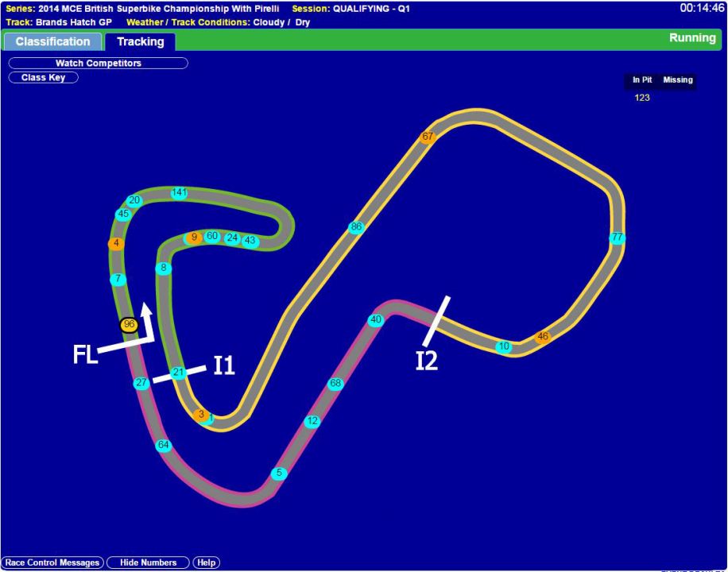This screenshot has width=728, height=572.
Task: Click rider 77 marker
Action: coord(617,238)
